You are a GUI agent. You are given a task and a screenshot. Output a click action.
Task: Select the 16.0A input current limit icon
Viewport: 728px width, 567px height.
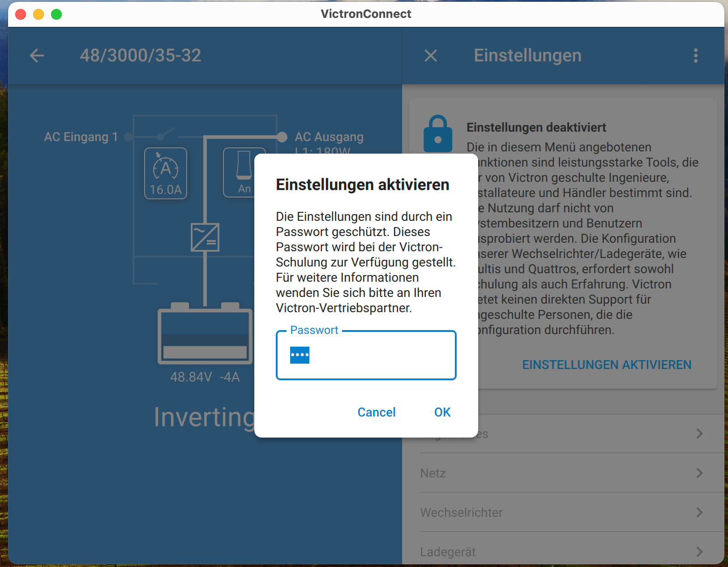[166, 173]
